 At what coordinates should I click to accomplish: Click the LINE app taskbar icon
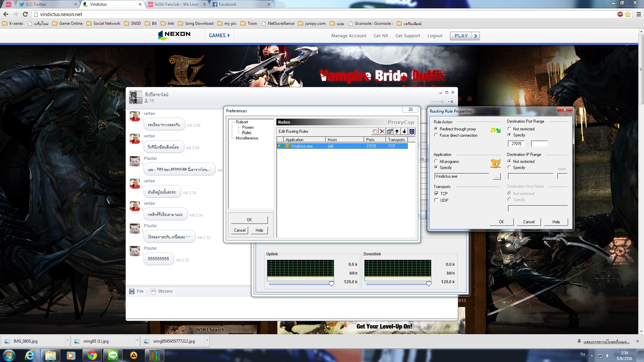(x=113, y=355)
